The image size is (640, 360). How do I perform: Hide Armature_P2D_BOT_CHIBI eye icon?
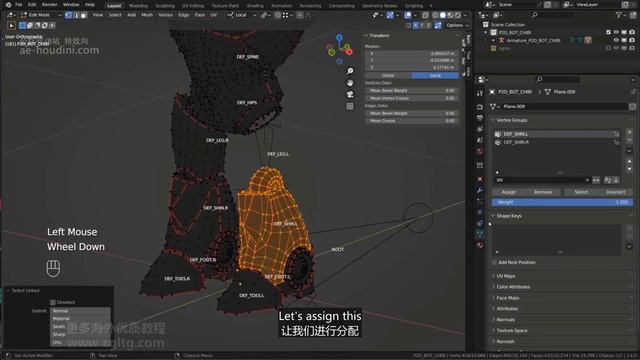coord(616,40)
